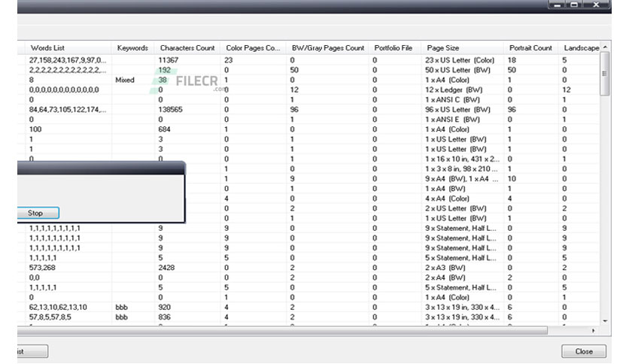Image resolution: width=629 pixels, height=364 pixels.
Task: Select the landscape cell '12'
Action: tap(567, 89)
